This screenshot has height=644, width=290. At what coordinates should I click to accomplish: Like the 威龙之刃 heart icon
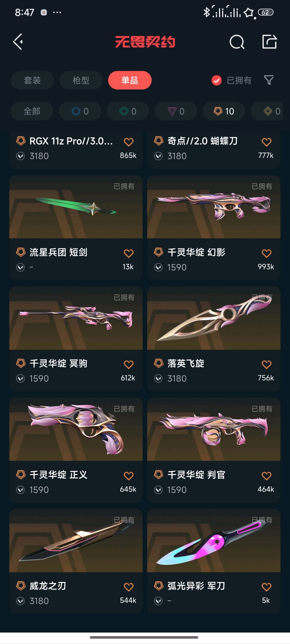(x=129, y=587)
